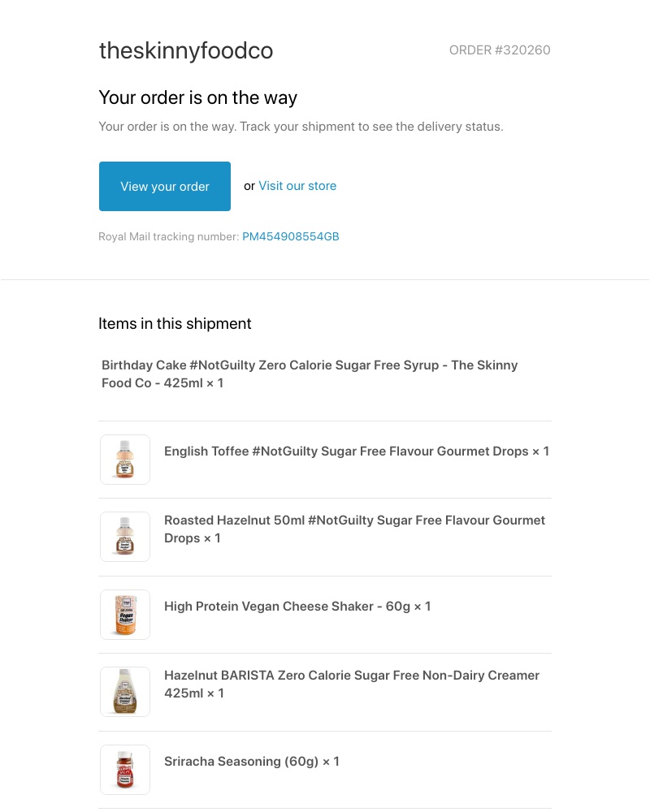650x812 pixels.
Task: Click the Royal Mail tracking number label
Action: pos(169,236)
